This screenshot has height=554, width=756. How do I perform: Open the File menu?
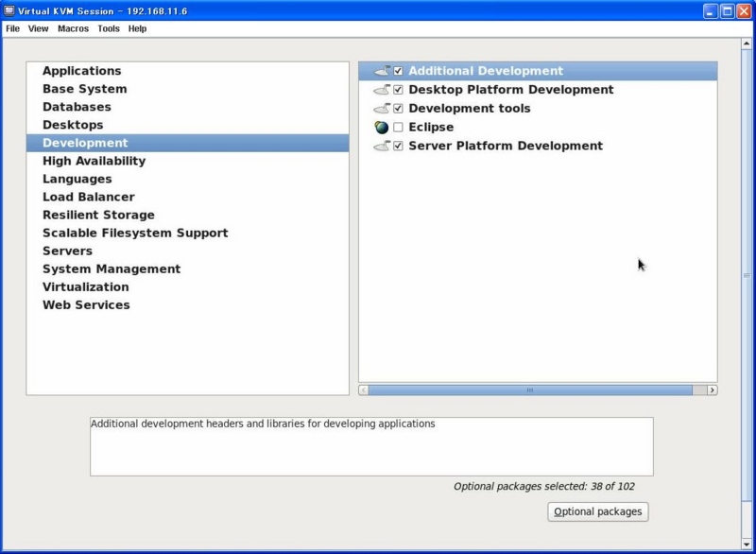point(12,28)
